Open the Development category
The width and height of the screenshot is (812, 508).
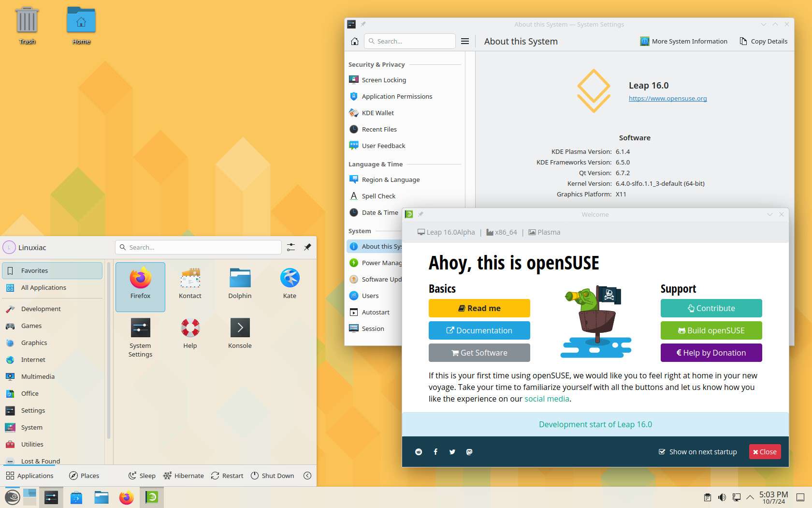point(52,309)
